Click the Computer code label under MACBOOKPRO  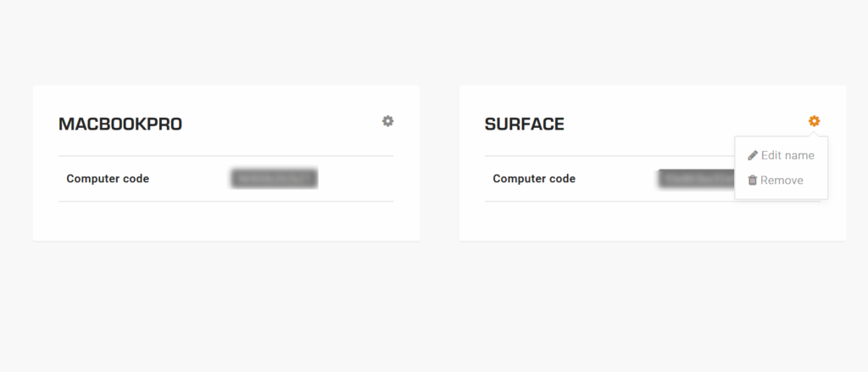pyautogui.click(x=108, y=179)
